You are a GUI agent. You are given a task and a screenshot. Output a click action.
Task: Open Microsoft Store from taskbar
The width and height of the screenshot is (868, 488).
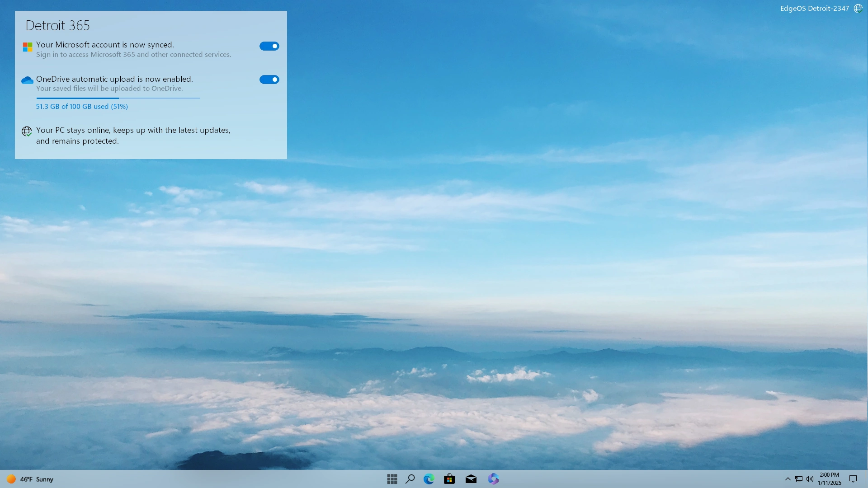pos(449,479)
